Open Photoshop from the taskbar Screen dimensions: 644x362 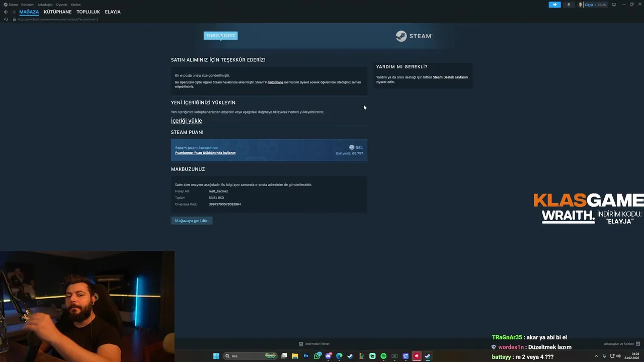(x=306, y=356)
